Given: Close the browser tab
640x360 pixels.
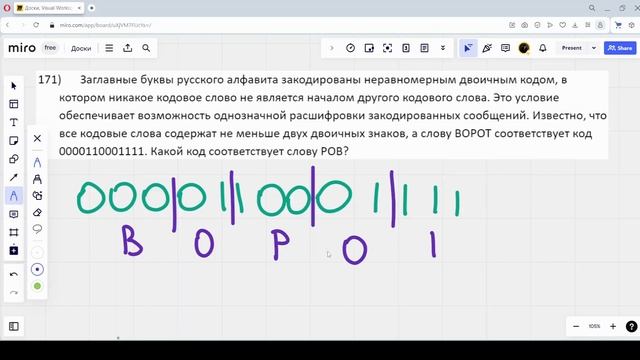Looking at the screenshot, I should (79, 8).
